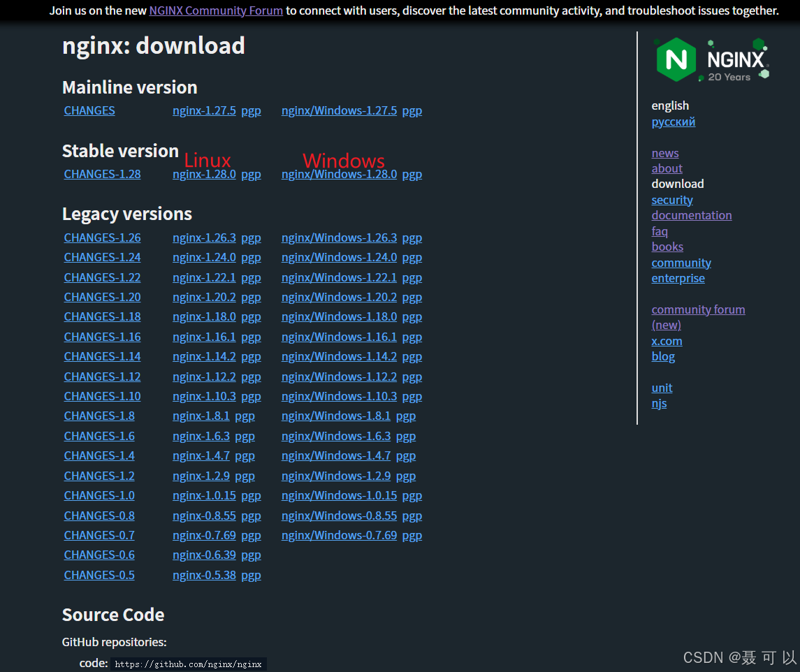Open the NGINX Community Forum link
Viewport: 800px width, 672px height.
pos(215,10)
